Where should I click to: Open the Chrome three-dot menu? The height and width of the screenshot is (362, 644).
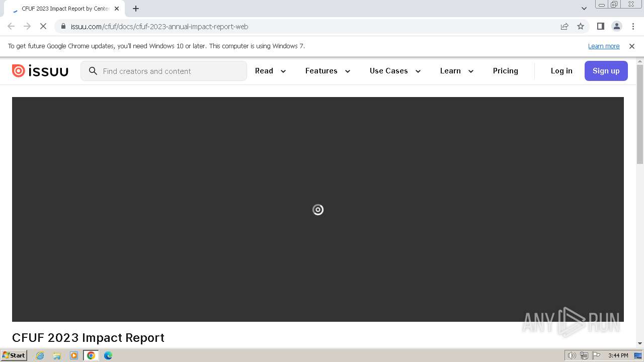coord(633,26)
